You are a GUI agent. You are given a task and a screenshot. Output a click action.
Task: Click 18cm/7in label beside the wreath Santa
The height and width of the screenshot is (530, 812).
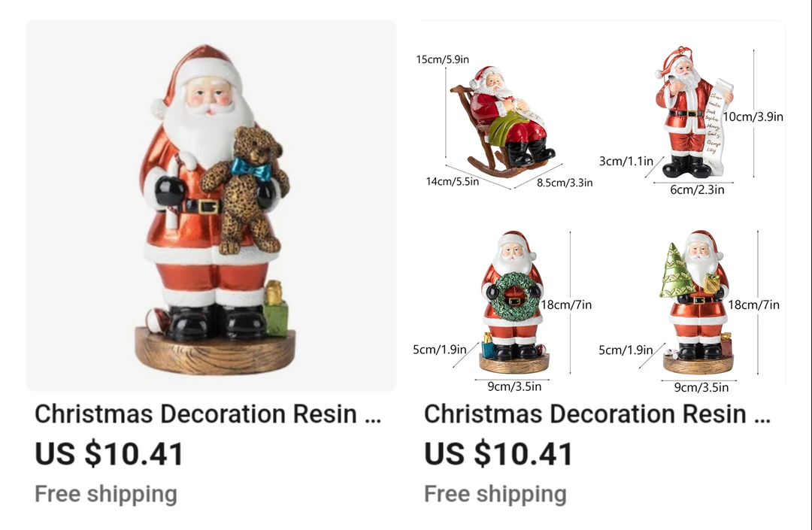coord(566,305)
